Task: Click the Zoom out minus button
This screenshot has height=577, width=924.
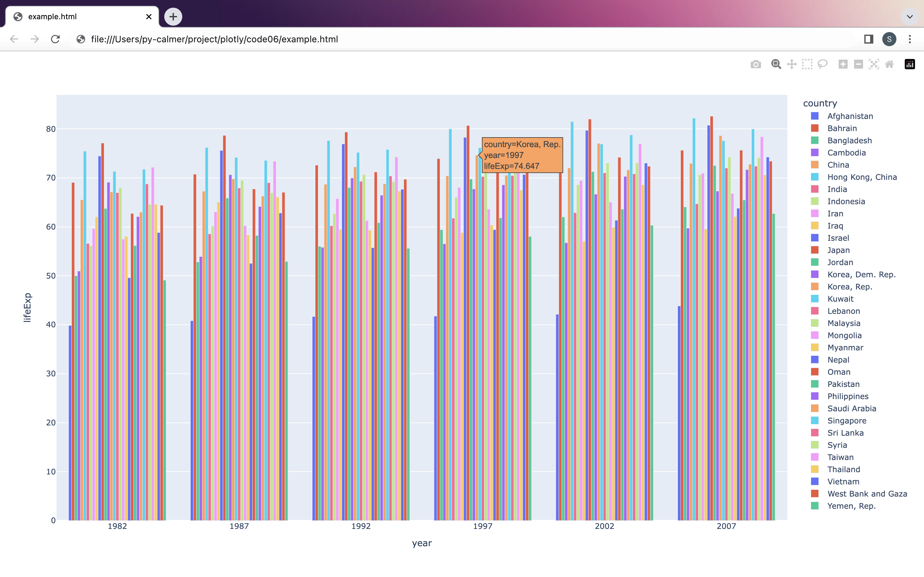Action: [x=858, y=64]
